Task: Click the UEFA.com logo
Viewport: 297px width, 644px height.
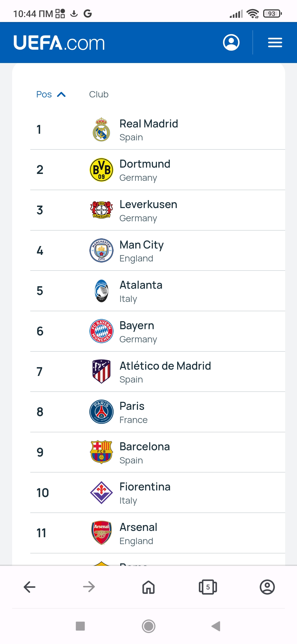Action: [x=59, y=43]
